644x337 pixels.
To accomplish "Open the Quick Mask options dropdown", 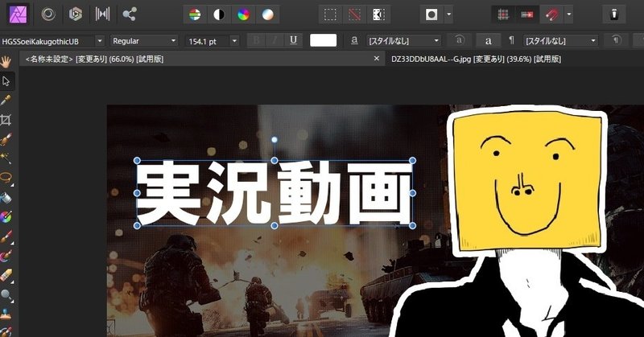I will pyautogui.click(x=449, y=14).
